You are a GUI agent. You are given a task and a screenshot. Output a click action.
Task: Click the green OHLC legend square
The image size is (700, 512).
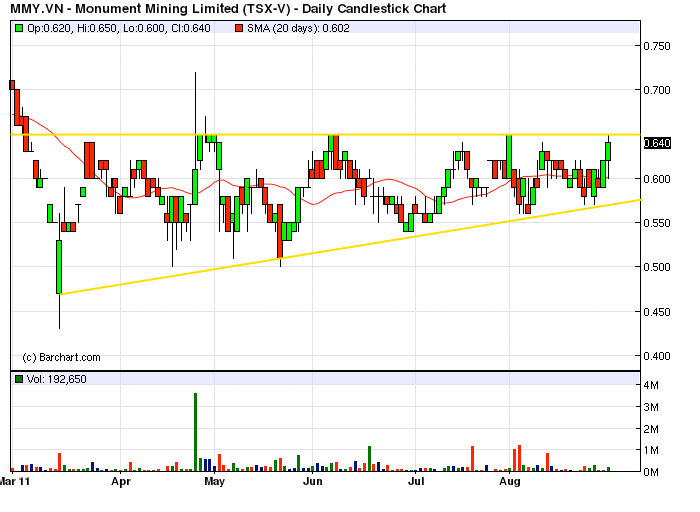pyautogui.click(x=19, y=28)
